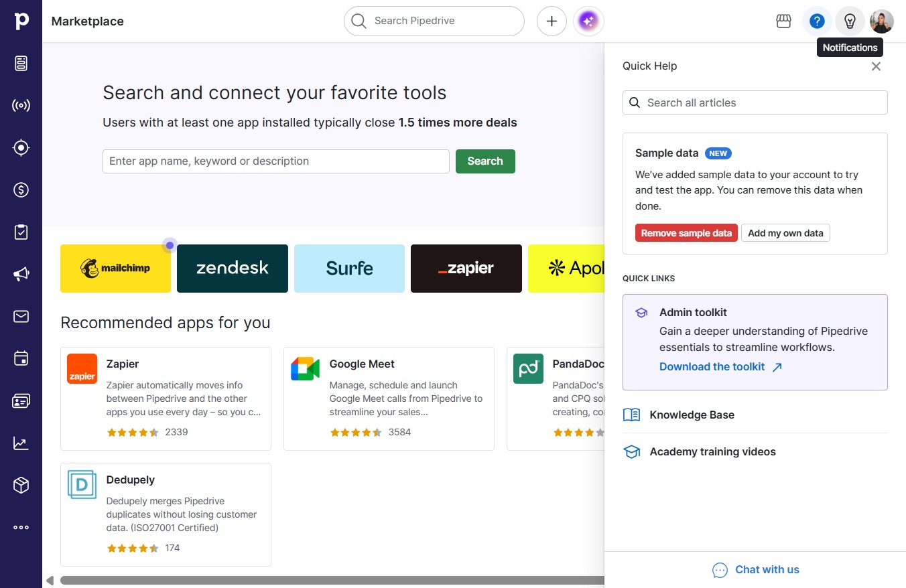Image resolution: width=906 pixels, height=588 pixels.
Task: Open the Insights chart icon in sidebar
Action: point(21,443)
